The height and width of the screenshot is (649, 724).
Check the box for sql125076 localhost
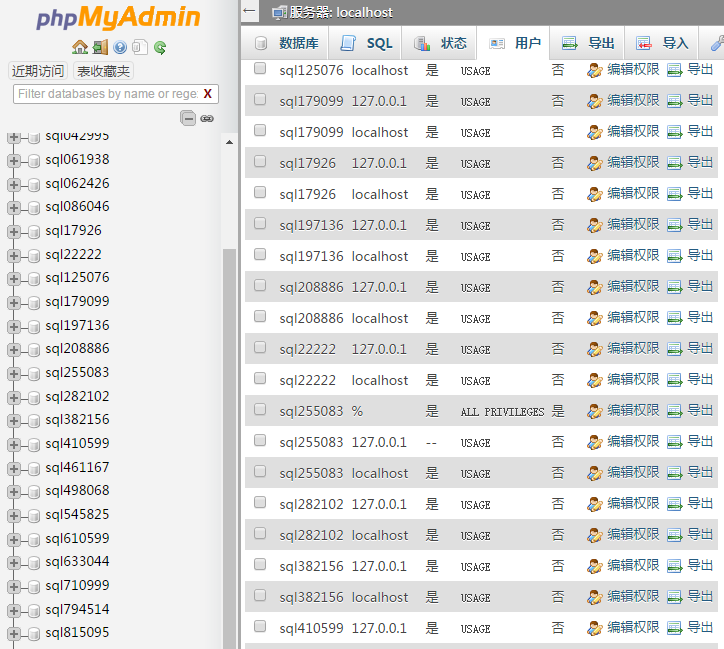(x=260, y=68)
